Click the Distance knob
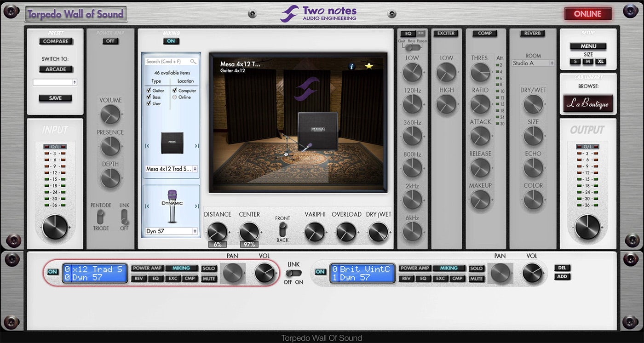 pos(218,232)
